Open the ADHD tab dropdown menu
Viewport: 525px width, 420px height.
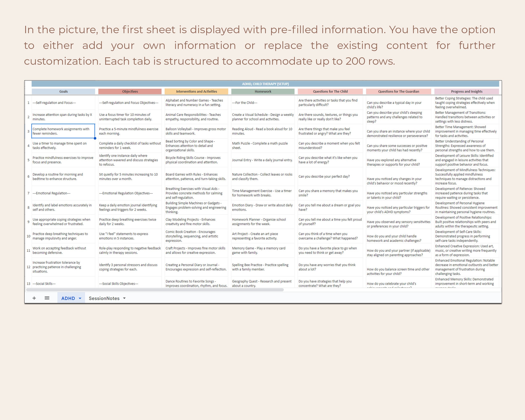click(x=79, y=298)
